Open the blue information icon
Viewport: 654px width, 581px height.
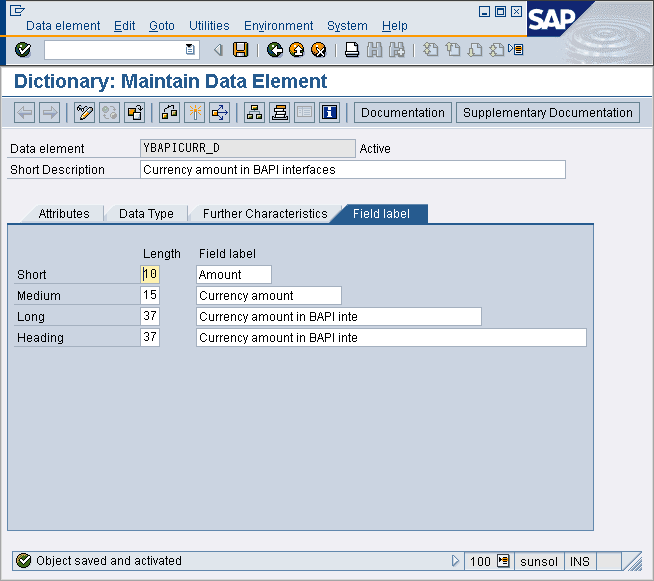click(330, 113)
